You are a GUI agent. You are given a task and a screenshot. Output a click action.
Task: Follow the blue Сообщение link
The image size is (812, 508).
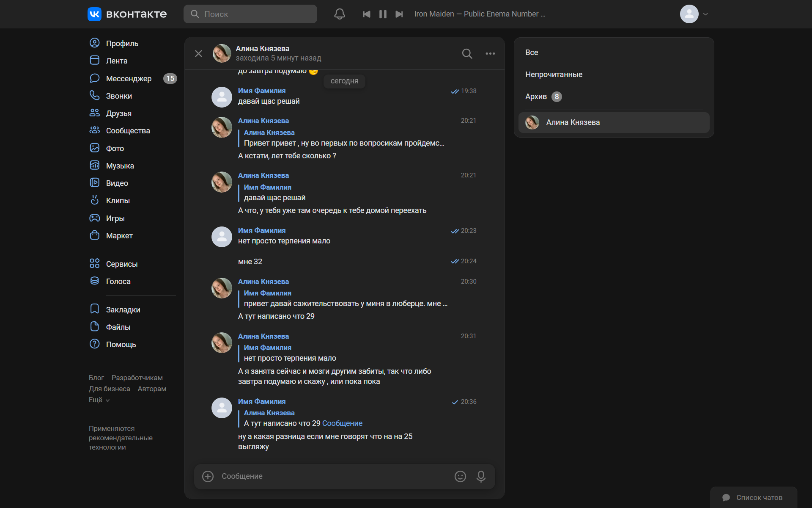342,423
